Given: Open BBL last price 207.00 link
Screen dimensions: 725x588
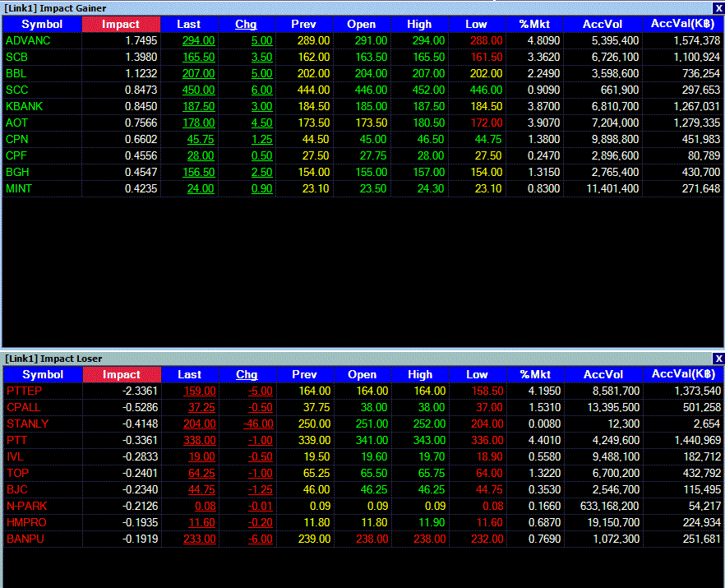Looking at the screenshot, I should click(x=199, y=73).
